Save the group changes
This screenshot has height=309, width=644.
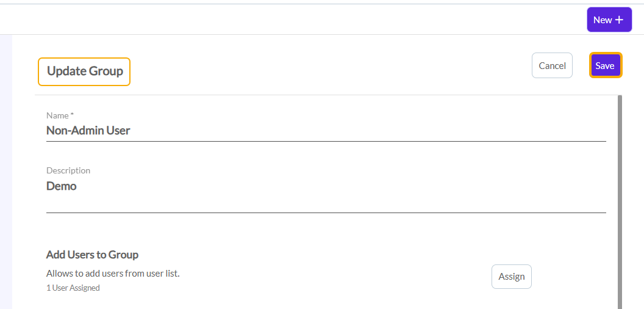[605, 65]
